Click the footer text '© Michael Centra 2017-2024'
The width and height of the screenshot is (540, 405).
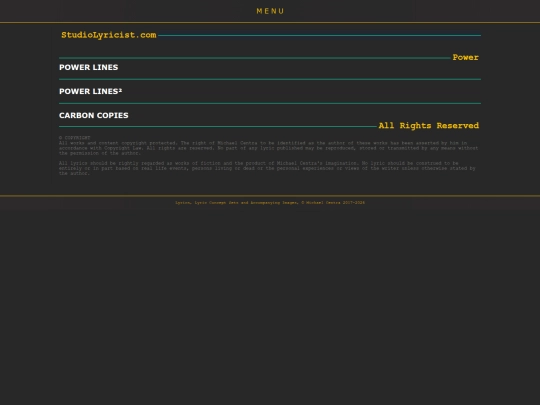pos(333,202)
